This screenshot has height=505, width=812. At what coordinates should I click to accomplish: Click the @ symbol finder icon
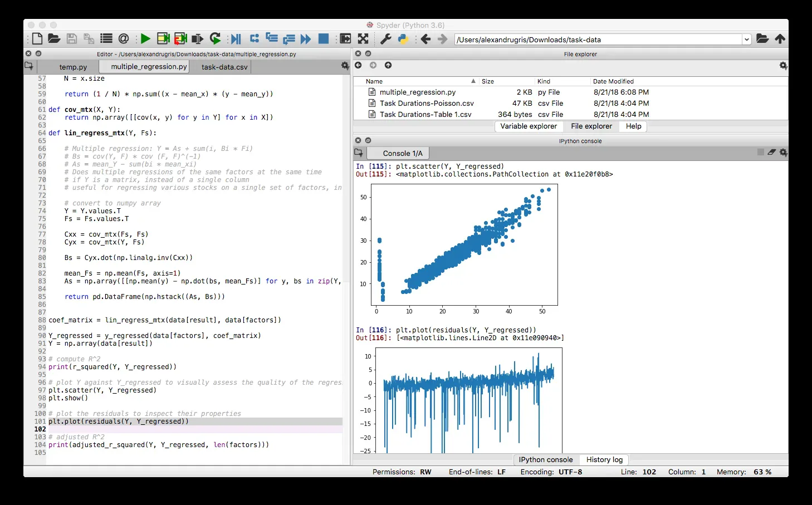pos(124,38)
